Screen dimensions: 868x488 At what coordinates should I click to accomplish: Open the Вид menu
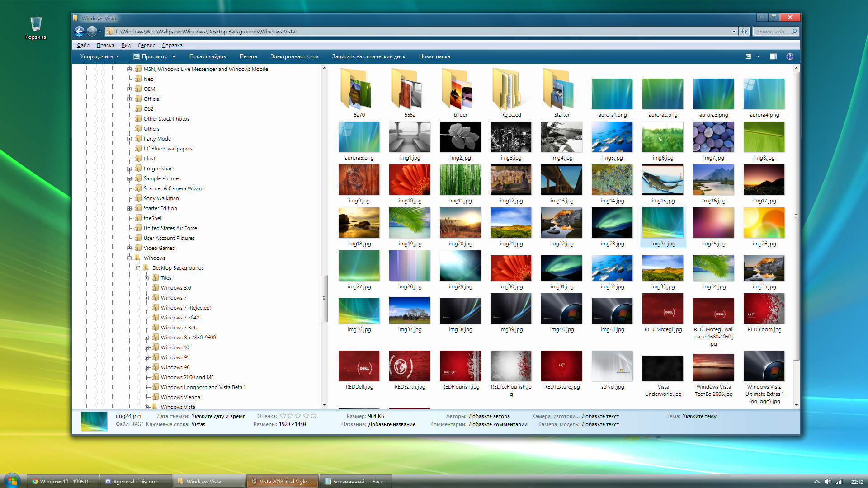(126, 45)
